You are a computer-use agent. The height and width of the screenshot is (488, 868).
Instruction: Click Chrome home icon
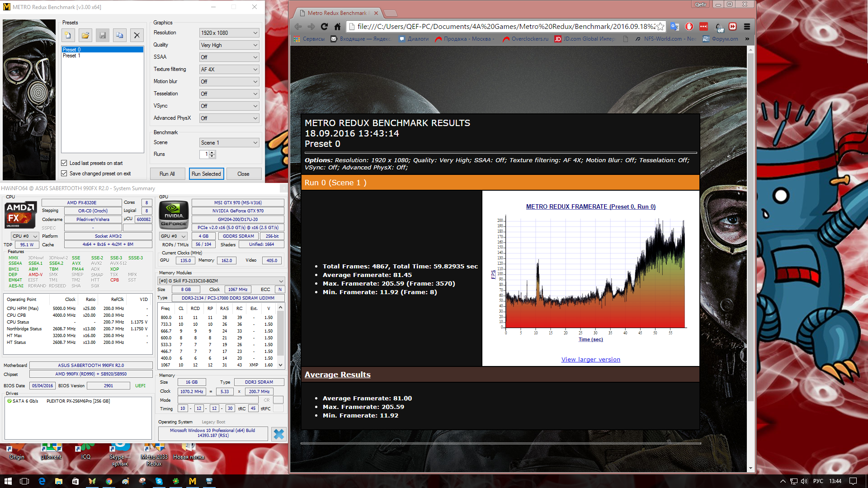coord(337,27)
